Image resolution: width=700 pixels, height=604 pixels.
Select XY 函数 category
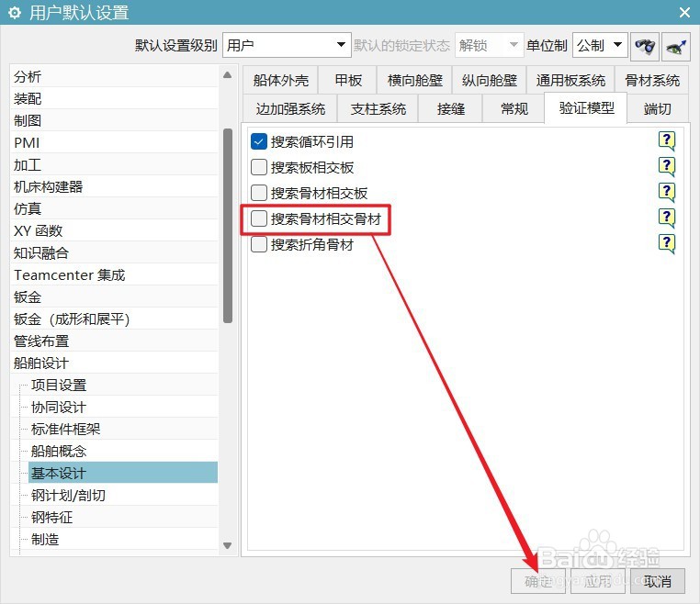coord(114,230)
